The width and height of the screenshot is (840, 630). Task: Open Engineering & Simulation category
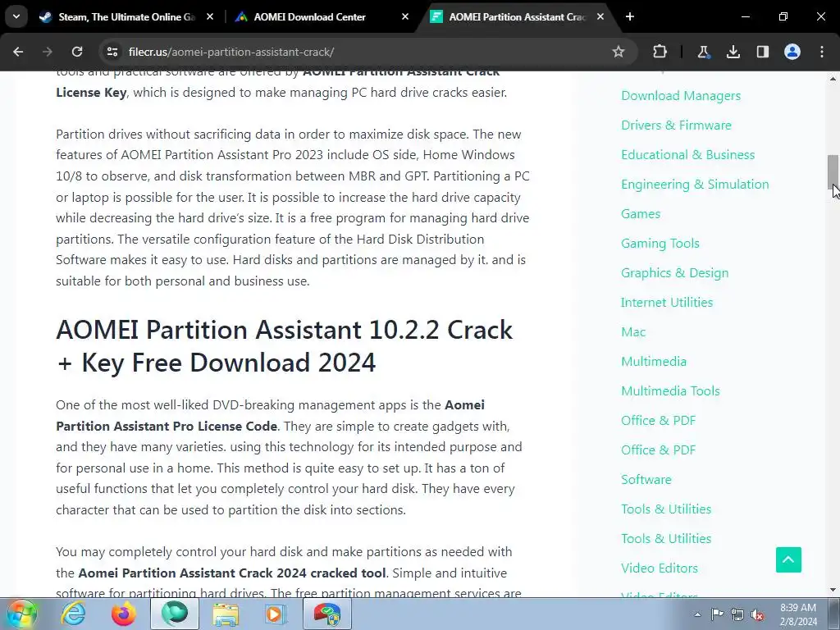click(695, 185)
